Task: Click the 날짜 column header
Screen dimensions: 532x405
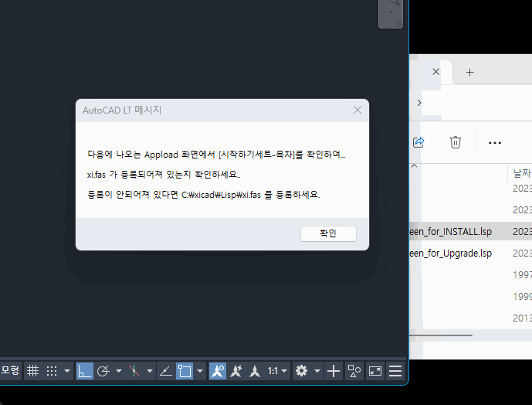Action: click(522, 173)
